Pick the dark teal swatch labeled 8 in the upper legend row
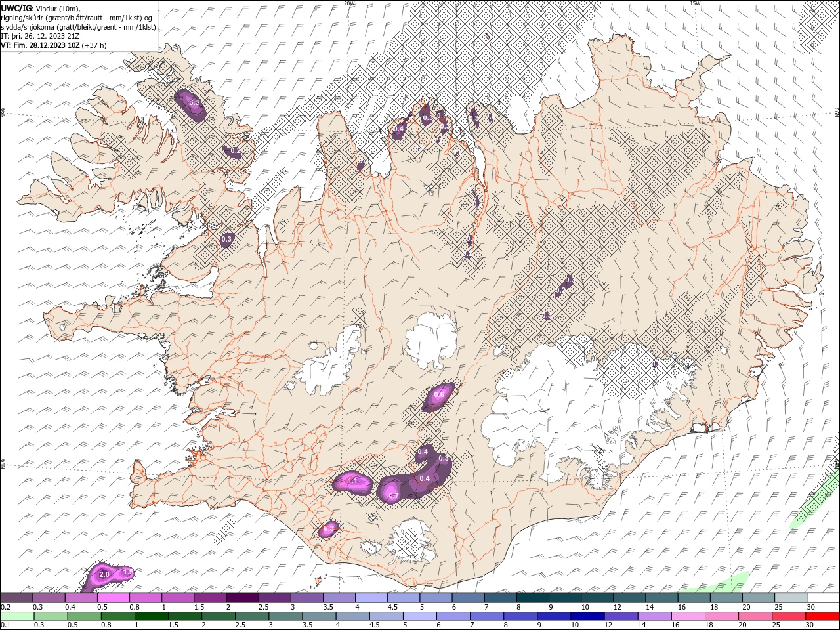The width and height of the screenshot is (840, 630). pos(533,598)
